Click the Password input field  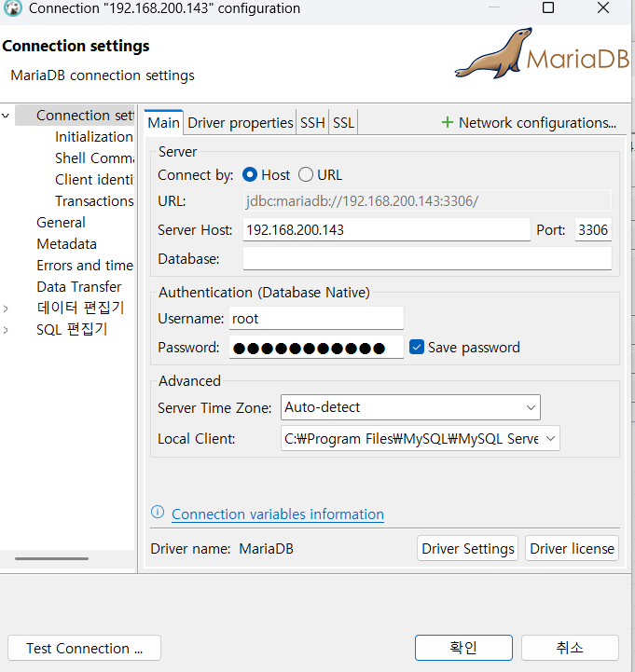[316, 347]
